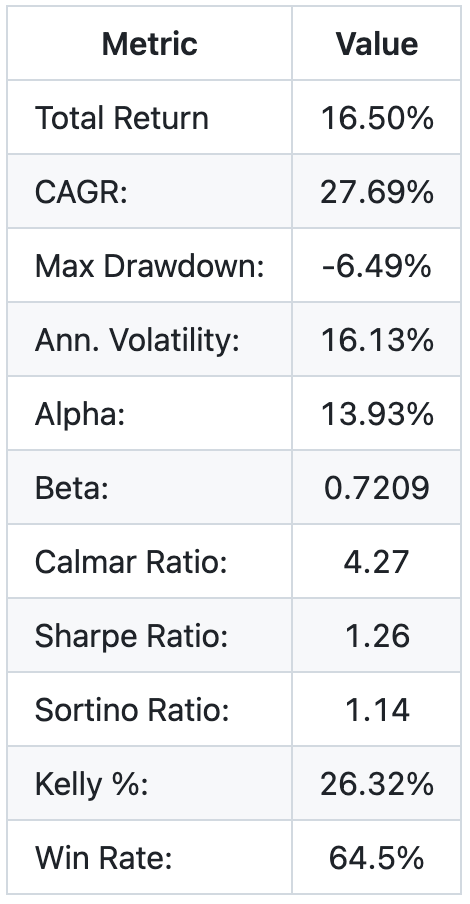Select the Max Drawdown label
The height and width of the screenshot is (904, 470).
149,266
